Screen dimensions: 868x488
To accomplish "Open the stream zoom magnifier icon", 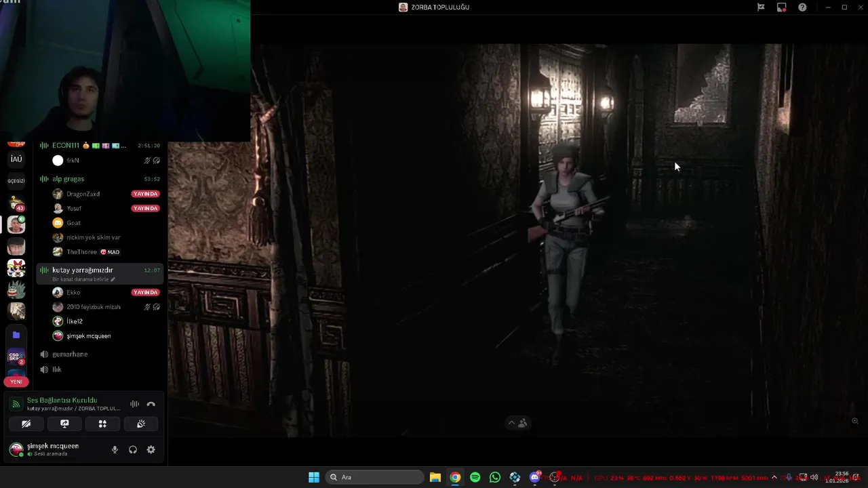I will coord(855,421).
